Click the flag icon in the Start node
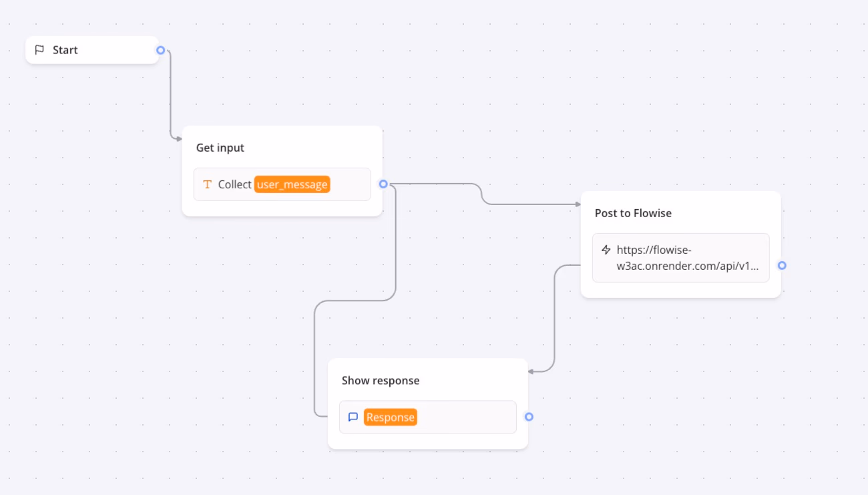Screen dimensions: 868x495 click(x=39, y=50)
